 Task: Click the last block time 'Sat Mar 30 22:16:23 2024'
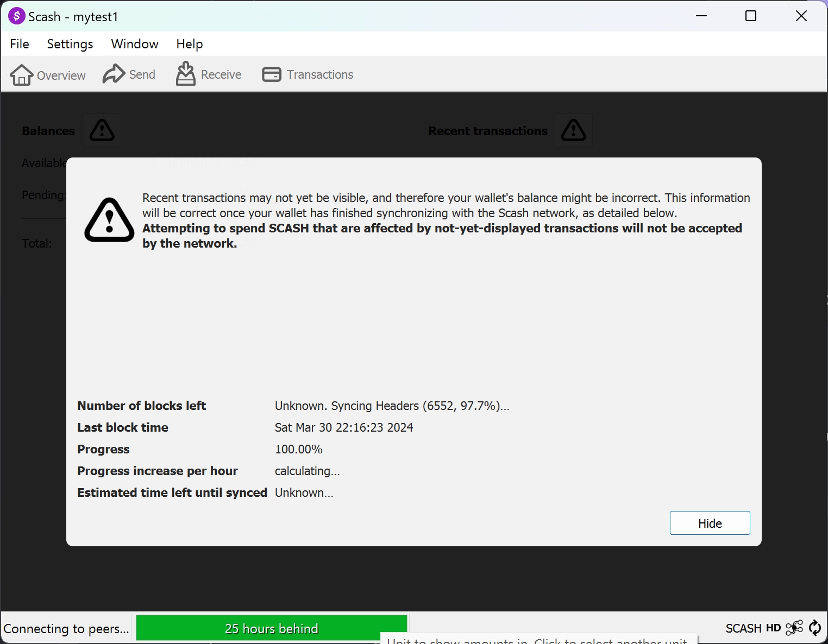[x=344, y=427]
